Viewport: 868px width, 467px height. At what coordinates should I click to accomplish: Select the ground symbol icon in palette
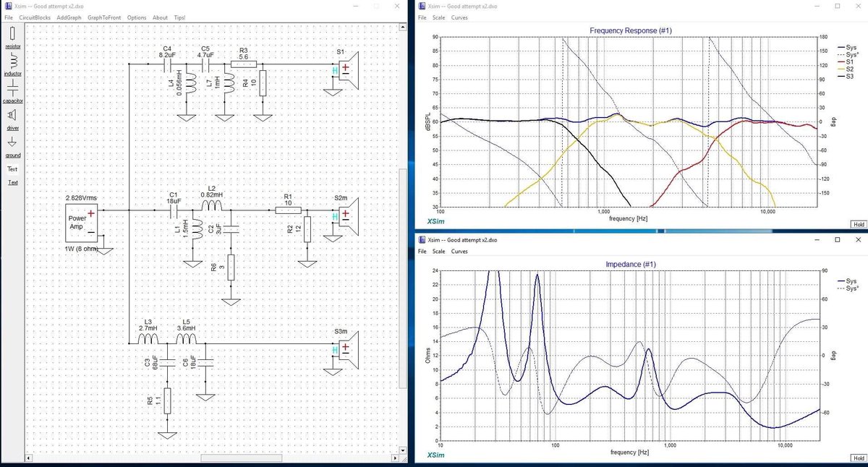[x=12, y=142]
